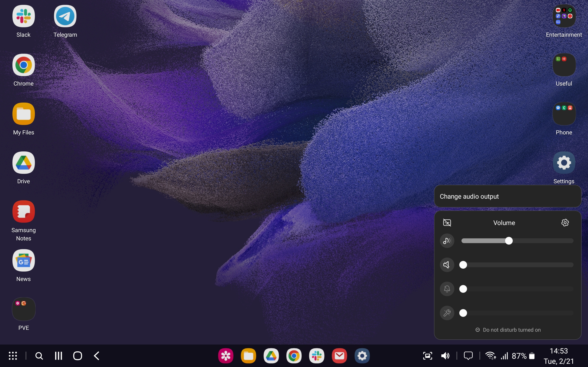Click the media volume slider handle

tap(509, 241)
